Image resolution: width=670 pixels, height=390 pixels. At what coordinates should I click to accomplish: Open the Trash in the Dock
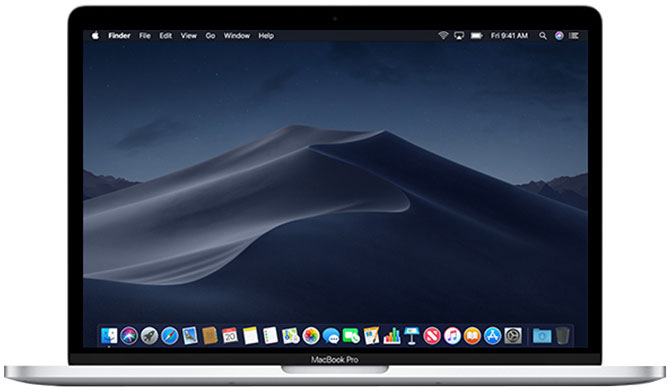point(562,336)
